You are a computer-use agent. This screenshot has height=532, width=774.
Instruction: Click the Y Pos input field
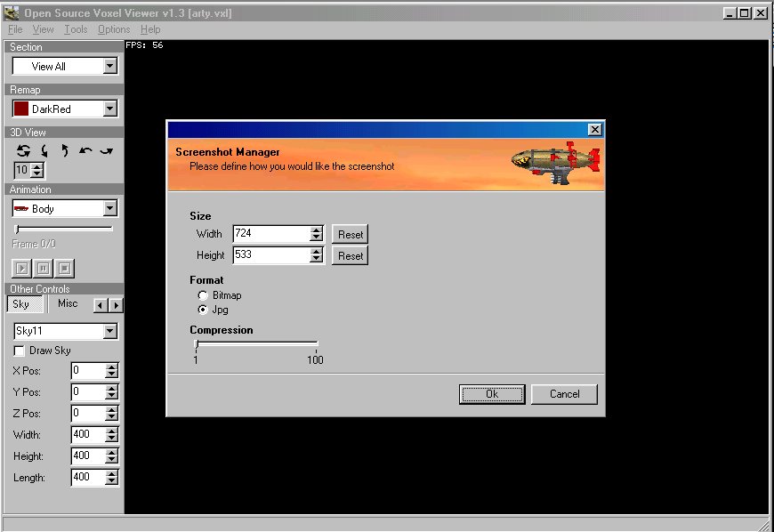pos(89,391)
